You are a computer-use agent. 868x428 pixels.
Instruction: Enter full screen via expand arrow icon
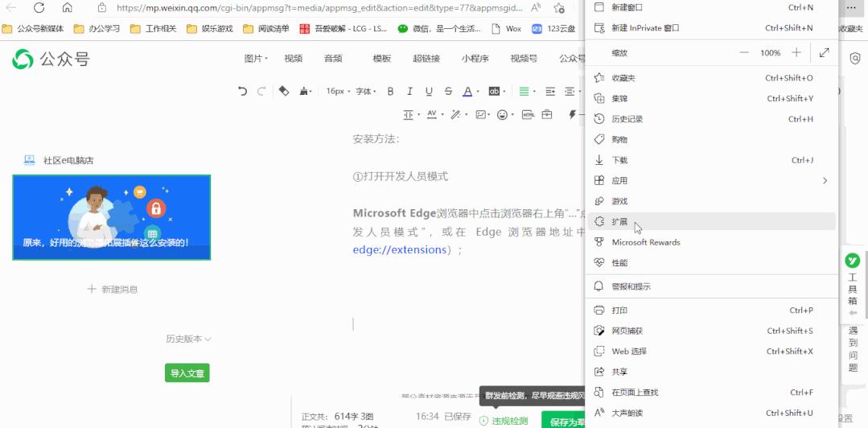(x=825, y=52)
